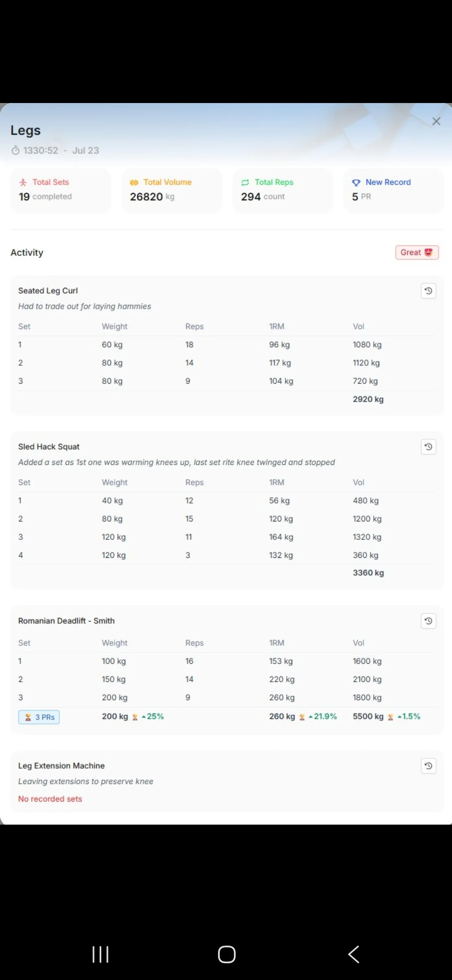Select the 5500 kg volume PR medal

click(390, 717)
